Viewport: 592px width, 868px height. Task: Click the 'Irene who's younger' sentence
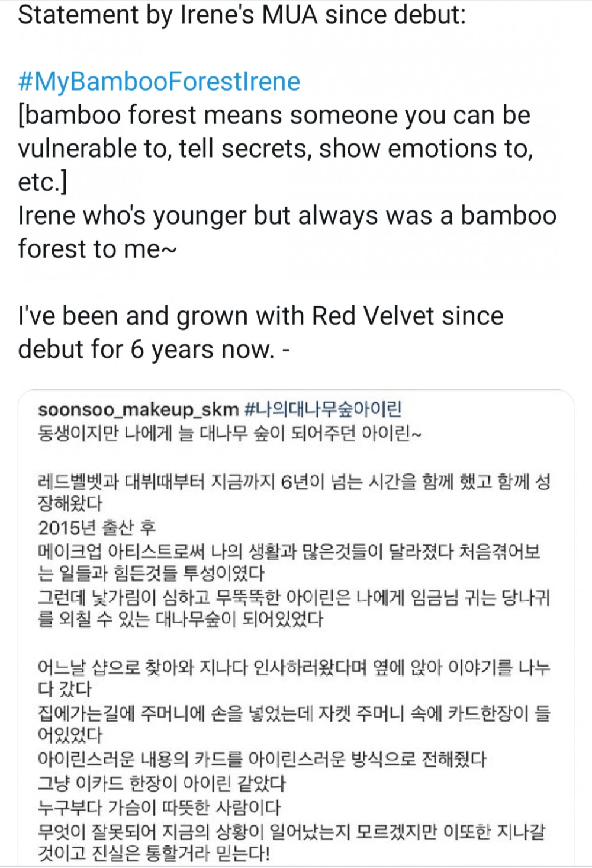tap(288, 232)
